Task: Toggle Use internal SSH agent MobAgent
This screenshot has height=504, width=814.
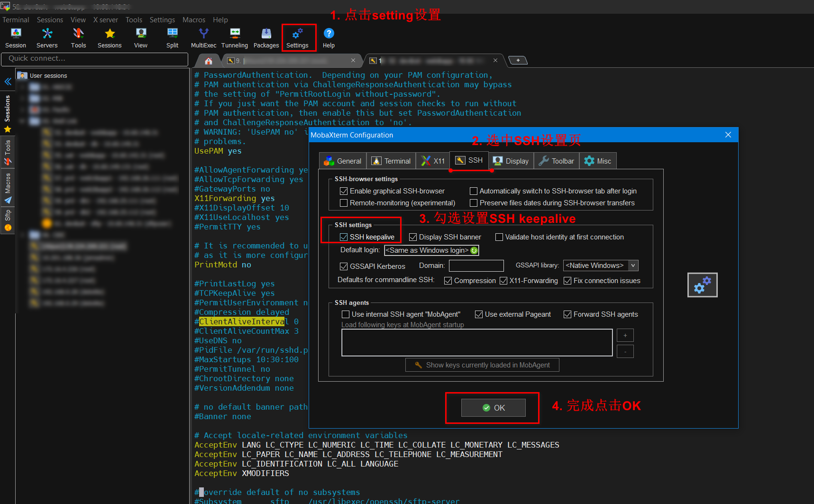Action: tap(346, 314)
